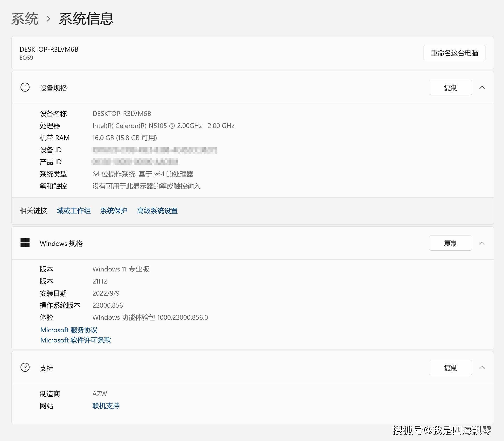Copy the 支持 information
This screenshot has height=441, width=504.
450,367
